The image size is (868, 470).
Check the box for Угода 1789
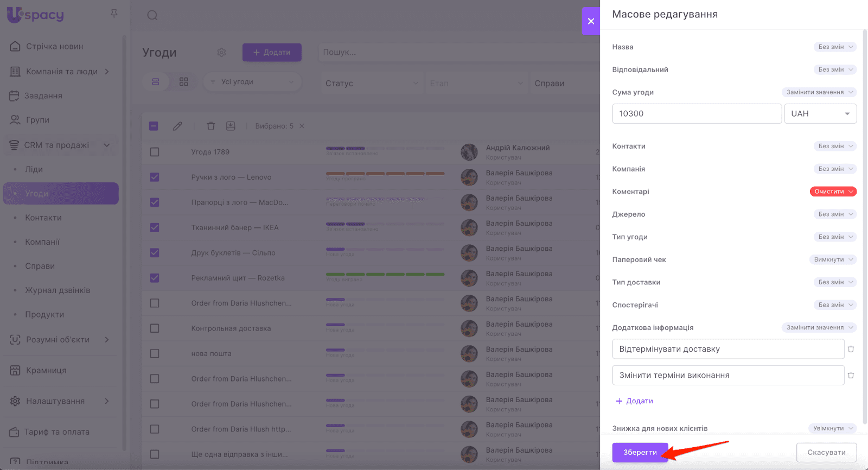pos(155,152)
